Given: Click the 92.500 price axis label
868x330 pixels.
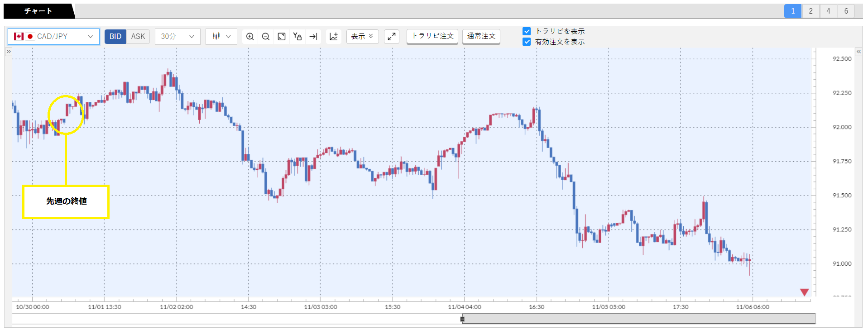Looking at the screenshot, I should (x=842, y=59).
